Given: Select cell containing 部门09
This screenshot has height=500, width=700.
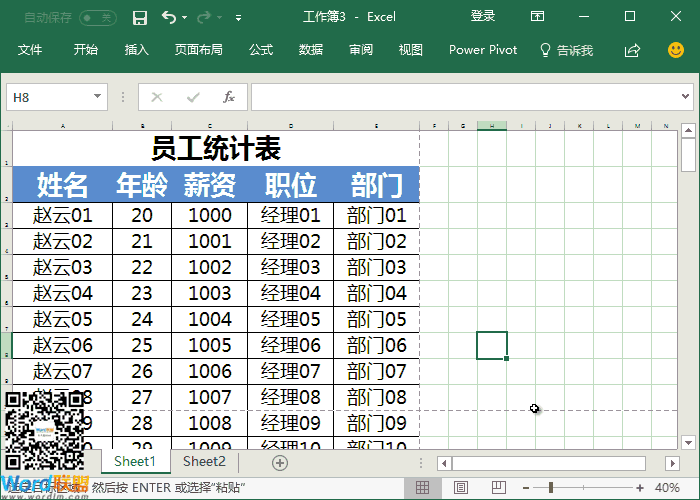Looking at the screenshot, I should point(376,423).
